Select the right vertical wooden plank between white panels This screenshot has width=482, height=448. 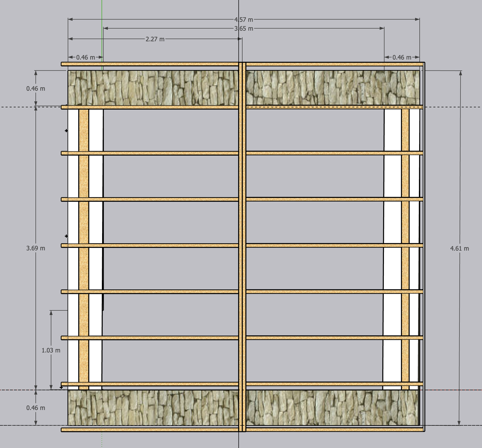(x=405, y=250)
